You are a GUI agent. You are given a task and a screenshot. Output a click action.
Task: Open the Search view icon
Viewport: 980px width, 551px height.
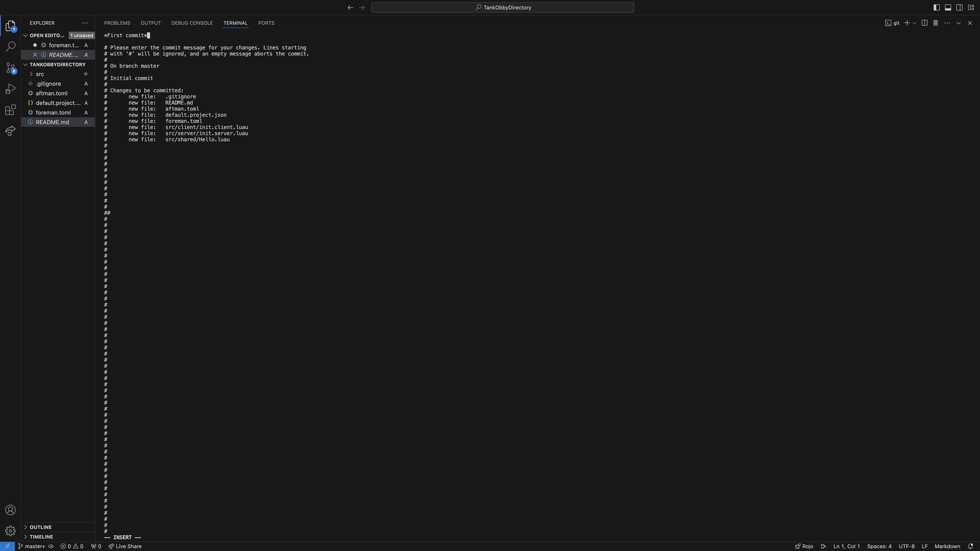coord(10,47)
